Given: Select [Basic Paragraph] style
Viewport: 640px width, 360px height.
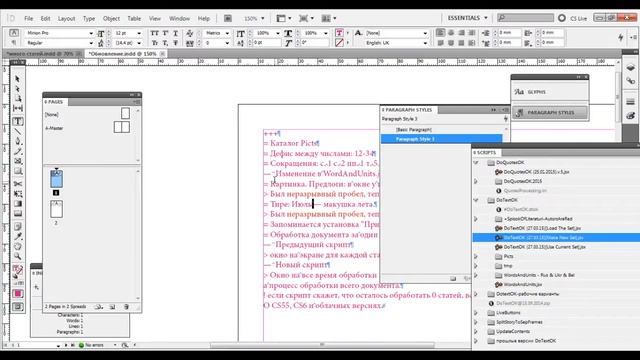Looking at the screenshot, I should point(442,129).
